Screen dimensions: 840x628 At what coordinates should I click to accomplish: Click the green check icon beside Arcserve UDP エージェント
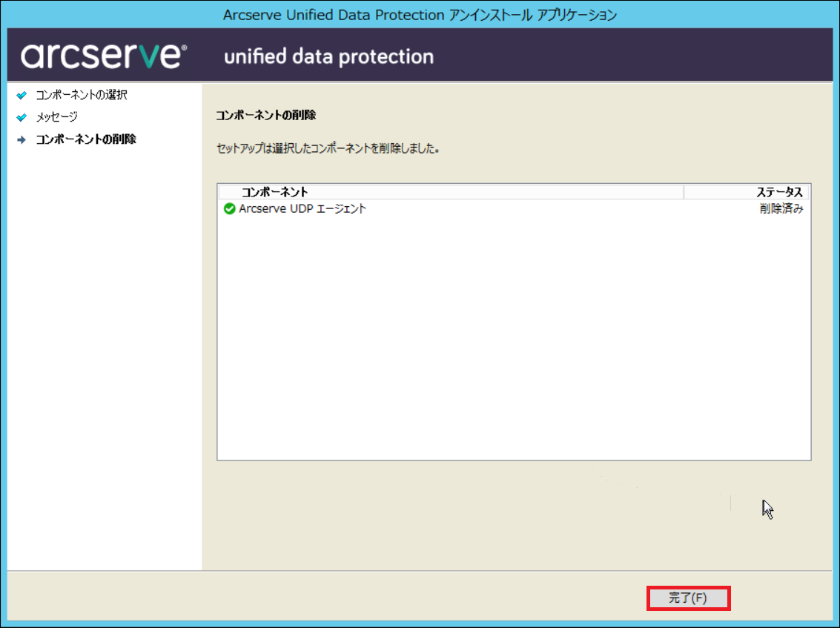coord(229,208)
